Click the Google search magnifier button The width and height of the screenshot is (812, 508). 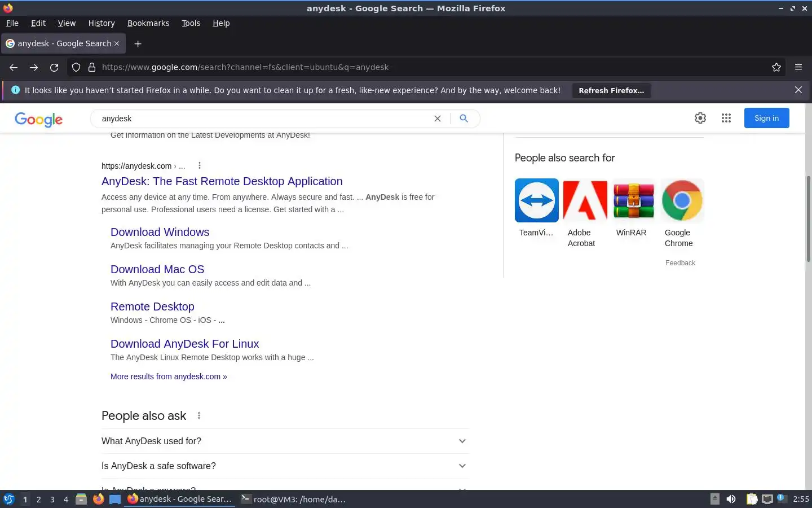(x=464, y=119)
